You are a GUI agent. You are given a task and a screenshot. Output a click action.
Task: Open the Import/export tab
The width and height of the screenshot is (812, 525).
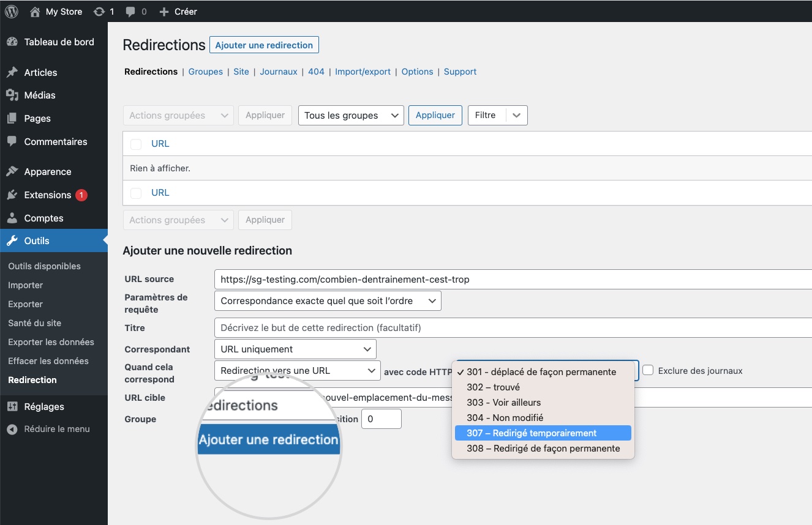click(363, 72)
